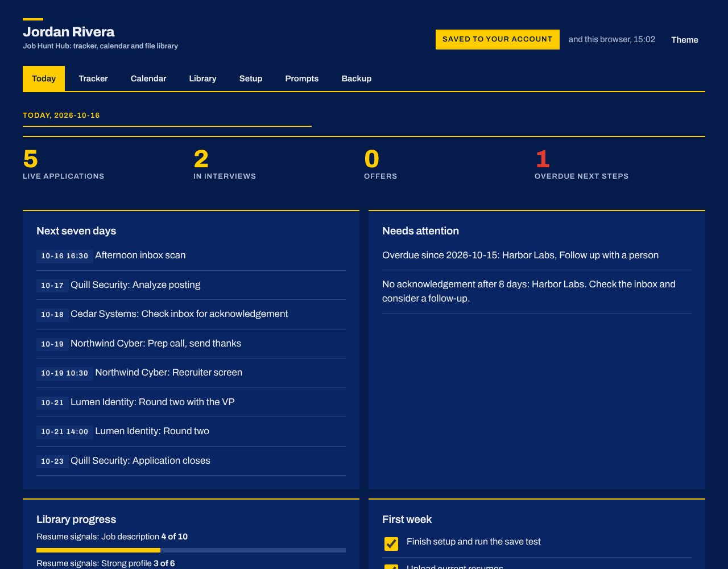Click the Harbor Labs overdue follow-up notice
Image resolution: width=728 pixels, height=569 pixels.
pyautogui.click(x=537, y=255)
